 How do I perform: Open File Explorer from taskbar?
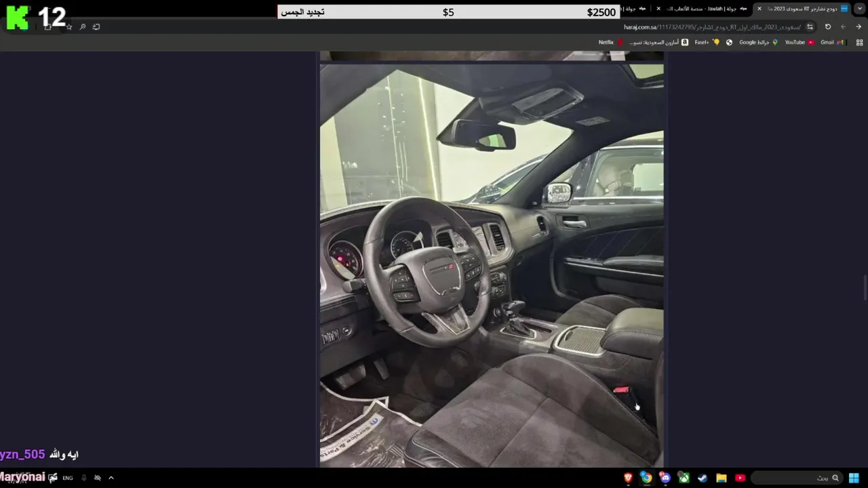[x=722, y=478]
